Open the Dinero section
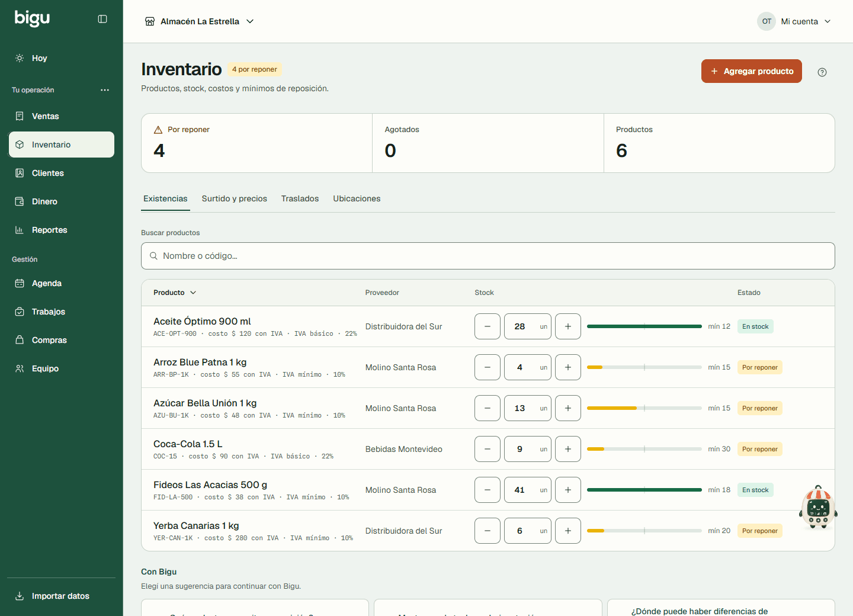Screen dimensions: 853x616 (x=62, y=201)
